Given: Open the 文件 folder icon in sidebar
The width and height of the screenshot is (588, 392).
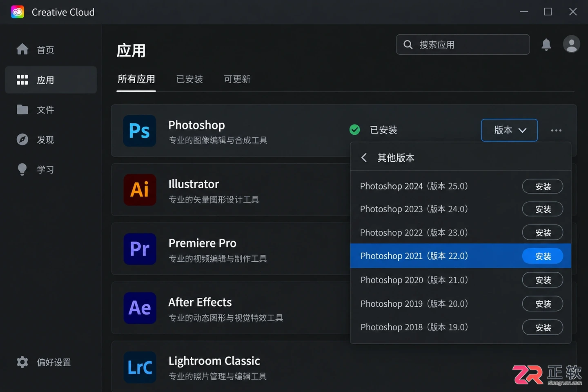Looking at the screenshot, I should pos(22,109).
